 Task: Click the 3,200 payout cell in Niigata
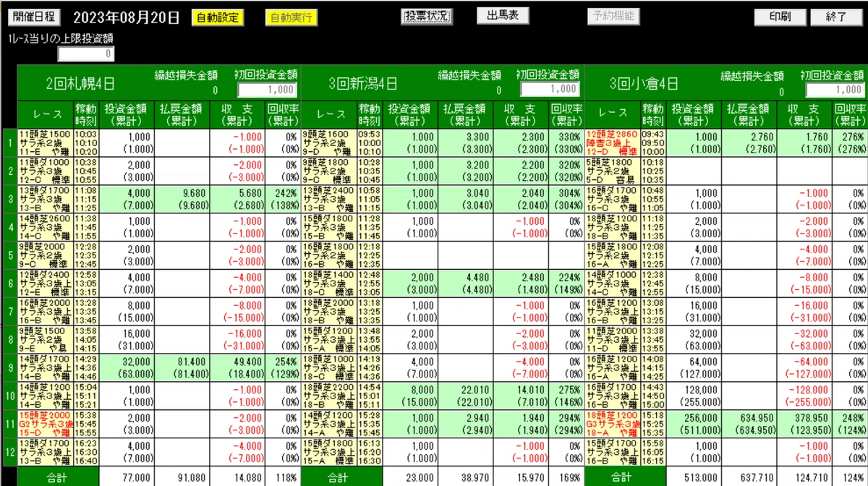(x=466, y=171)
